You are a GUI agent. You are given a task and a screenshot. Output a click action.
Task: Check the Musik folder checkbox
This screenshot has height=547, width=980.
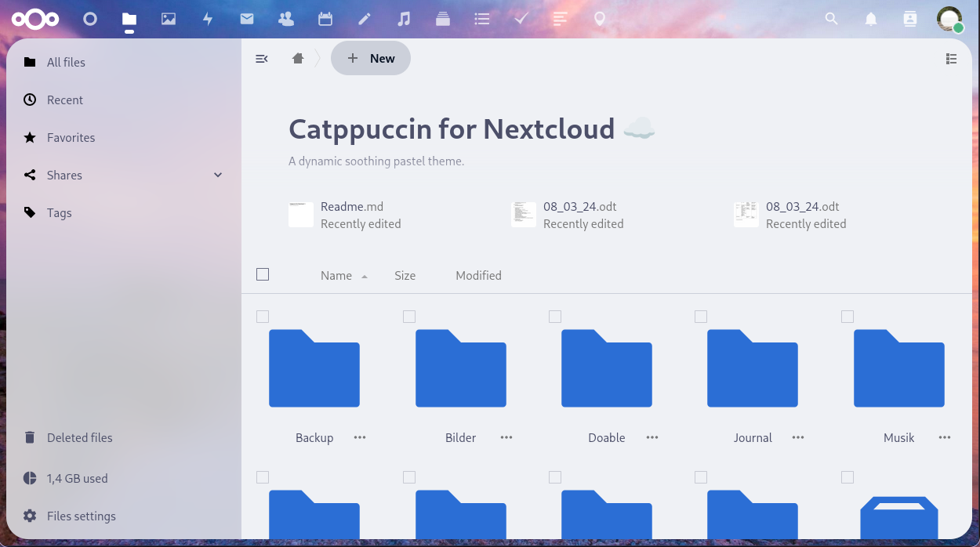(x=848, y=317)
